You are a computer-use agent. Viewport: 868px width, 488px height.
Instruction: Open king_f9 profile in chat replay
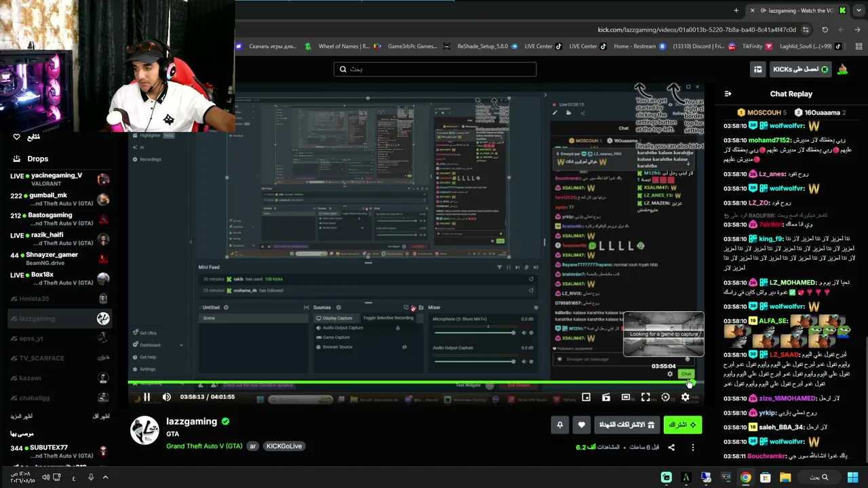pos(770,239)
